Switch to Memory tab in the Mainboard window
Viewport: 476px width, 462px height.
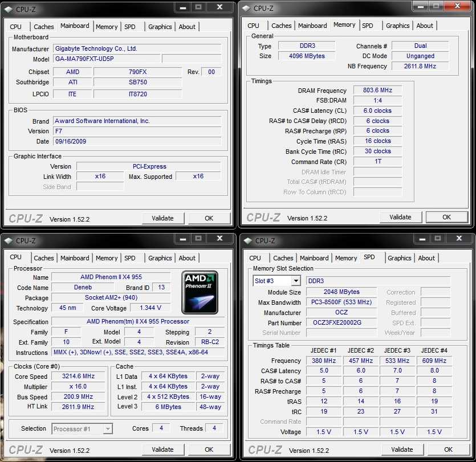point(107,27)
